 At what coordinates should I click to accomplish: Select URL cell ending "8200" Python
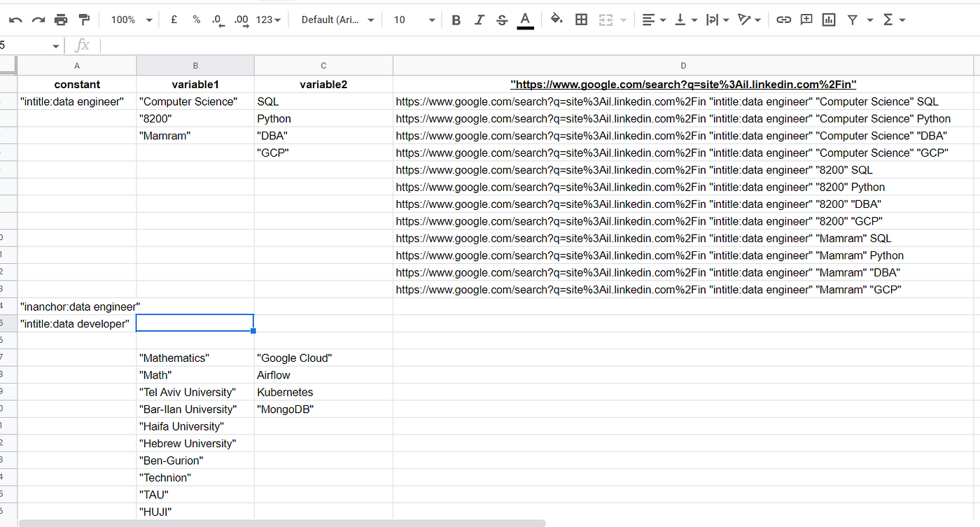[x=683, y=187]
